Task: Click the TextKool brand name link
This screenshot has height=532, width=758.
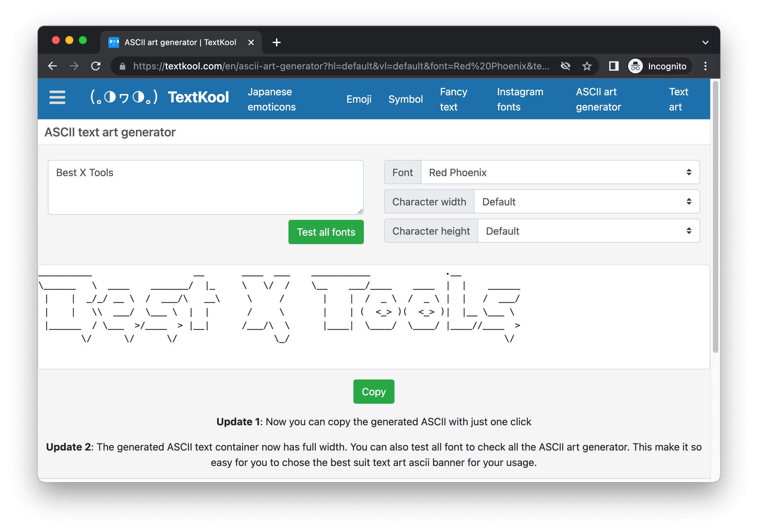Action: 199,97
